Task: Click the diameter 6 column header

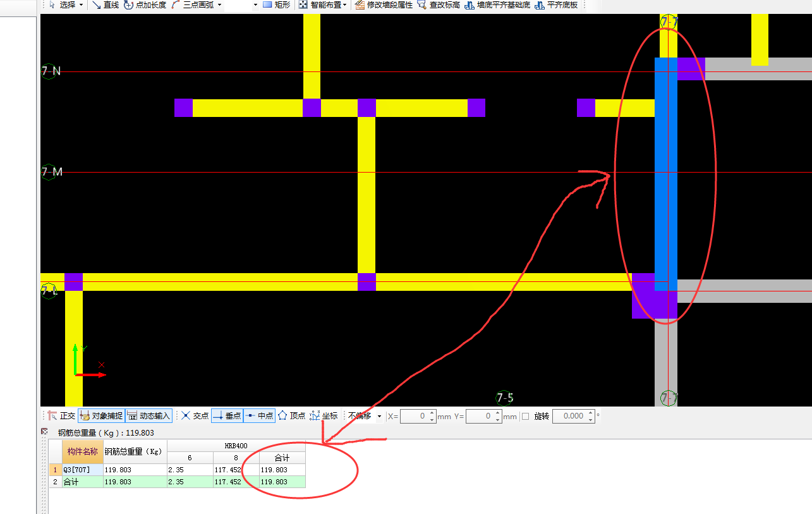Action: (x=190, y=457)
